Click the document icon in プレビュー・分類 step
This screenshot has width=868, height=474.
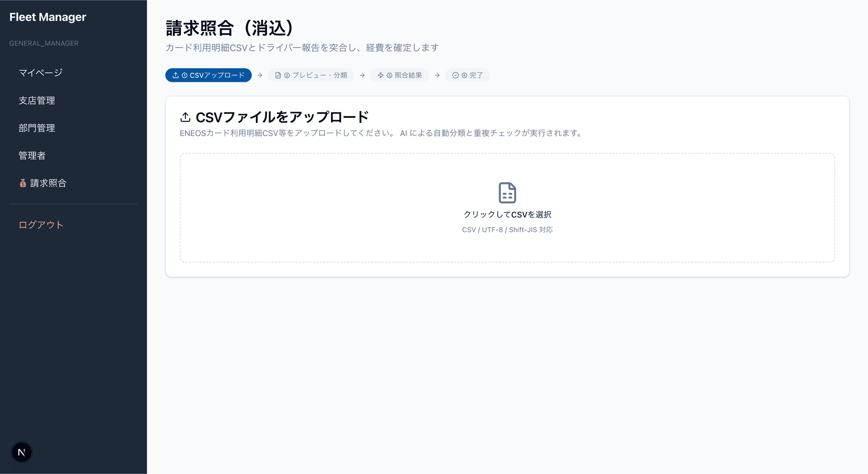click(278, 75)
